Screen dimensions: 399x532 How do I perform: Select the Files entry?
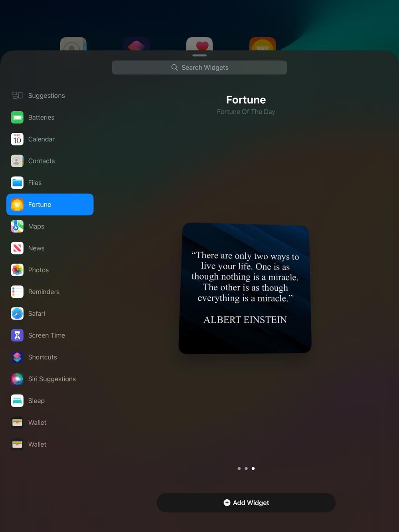50,183
